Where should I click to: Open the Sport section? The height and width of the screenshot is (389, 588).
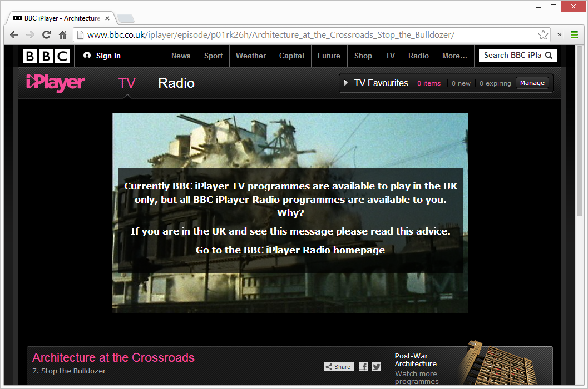click(214, 56)
